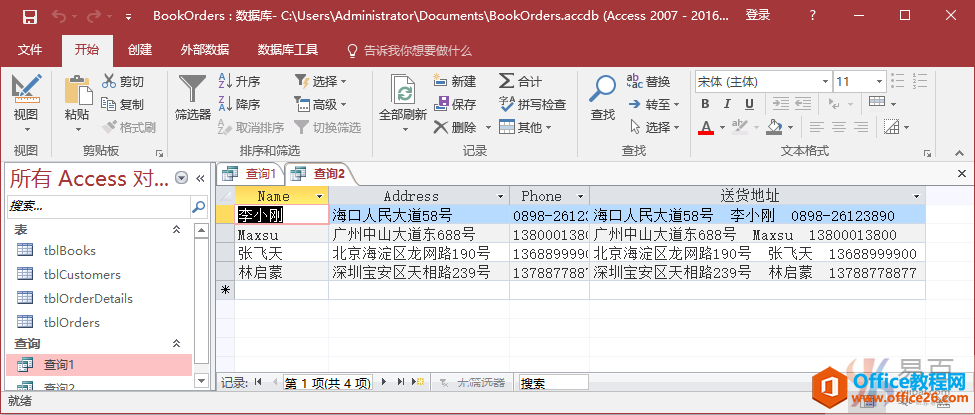
Task: Click the fill background color bucket
Action: coord(774,128)
